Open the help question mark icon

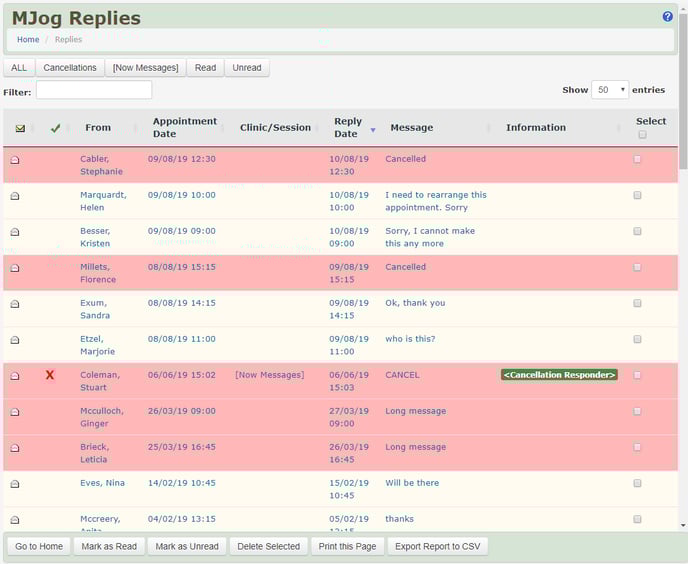tap(668, 17)
